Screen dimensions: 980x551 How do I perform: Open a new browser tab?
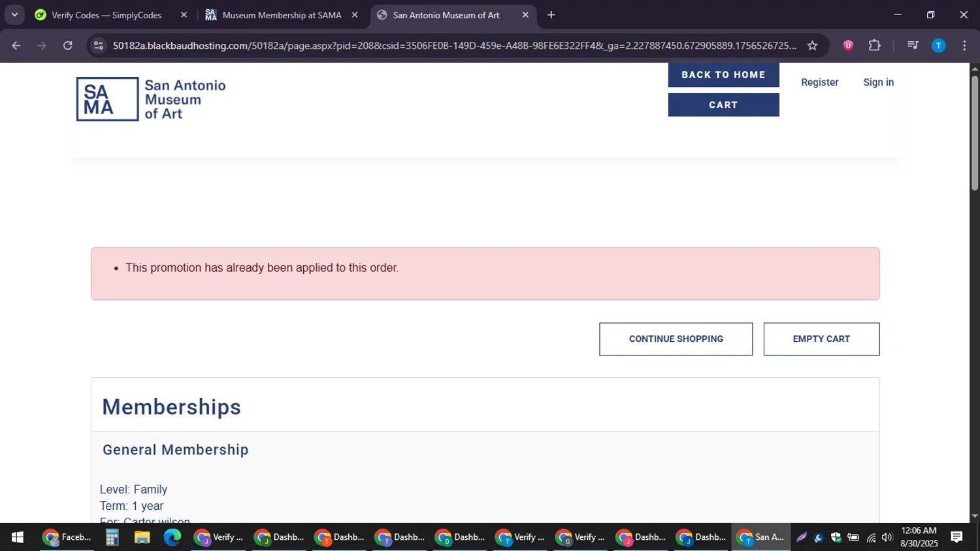pyautogui.click(x=551, y=15)
